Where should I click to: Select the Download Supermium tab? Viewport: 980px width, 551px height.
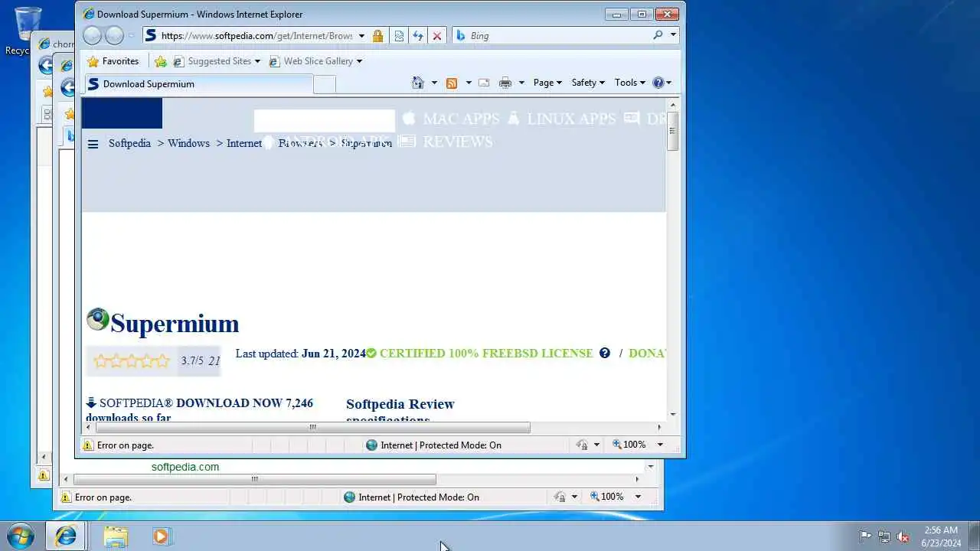[x=198, y=84]
